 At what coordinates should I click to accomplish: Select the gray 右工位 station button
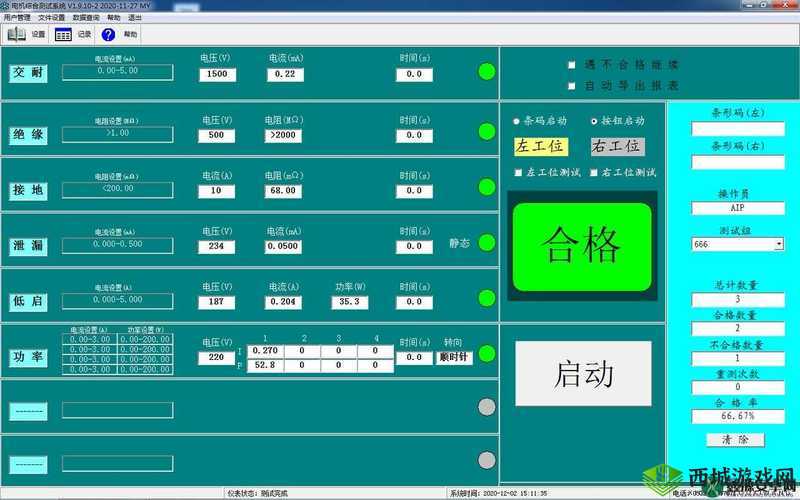[617, 146]
